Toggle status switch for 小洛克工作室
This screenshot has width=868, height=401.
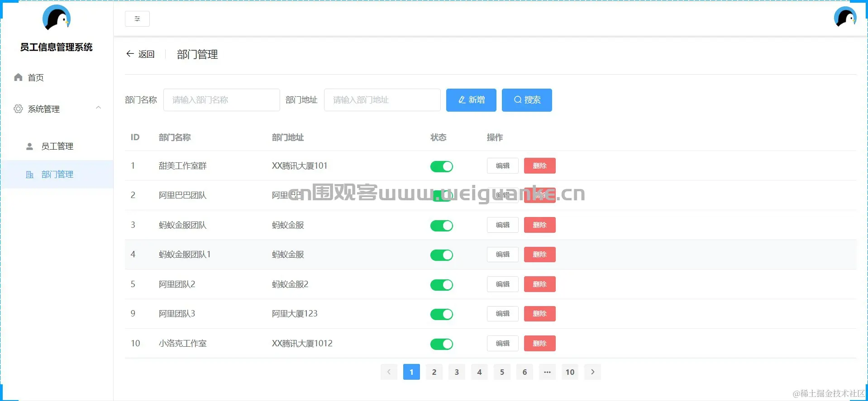(442, 344)
